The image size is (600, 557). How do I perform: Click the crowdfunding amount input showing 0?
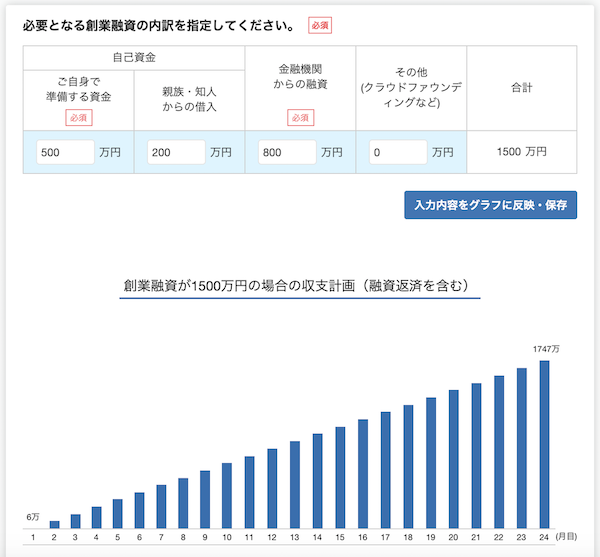click(397, 153)
